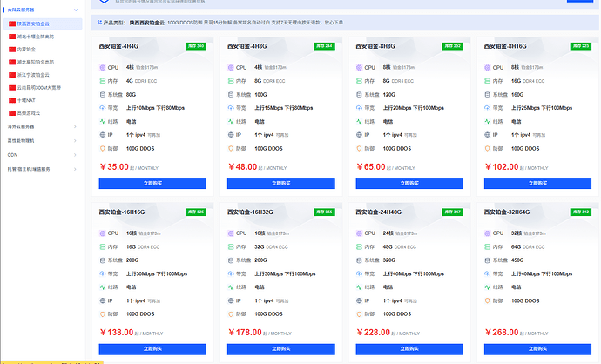601x364 pixels.
Task: Buy now for the ¥268.00 西安铂金-32H64G plan
Action: (537, 349)
